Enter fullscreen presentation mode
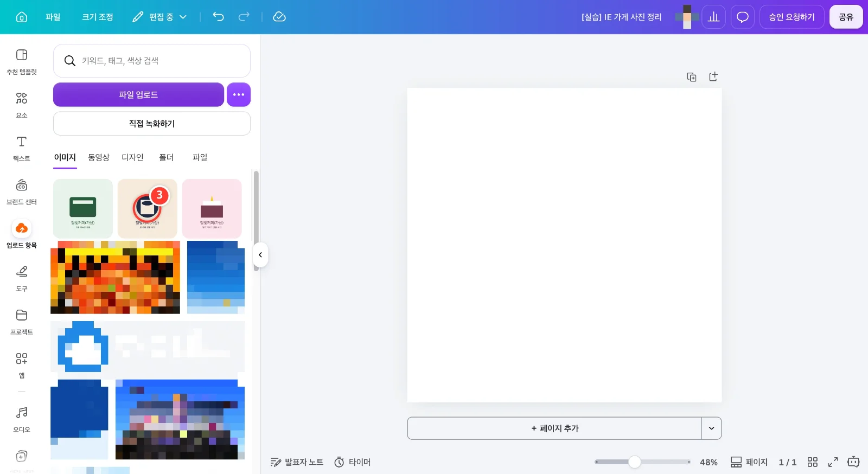The width and height of the screenshot is (868, 474). [833, 462]
